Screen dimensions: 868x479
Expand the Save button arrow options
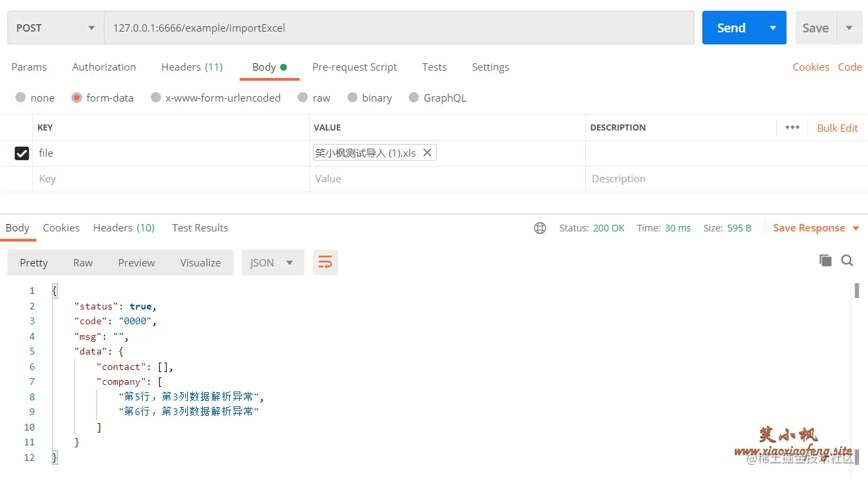pyautogui.click(x=849, y=28)
